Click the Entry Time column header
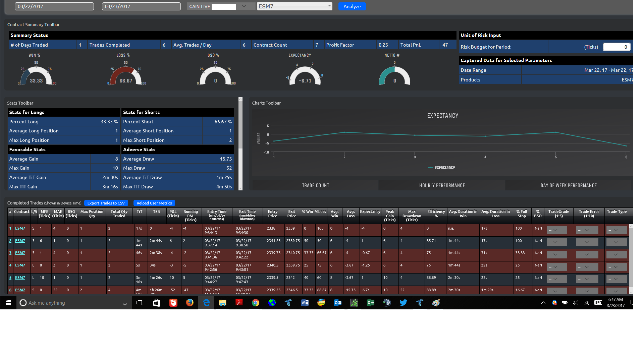Viewport: 644px width, 362px height. tap(217, 216)
